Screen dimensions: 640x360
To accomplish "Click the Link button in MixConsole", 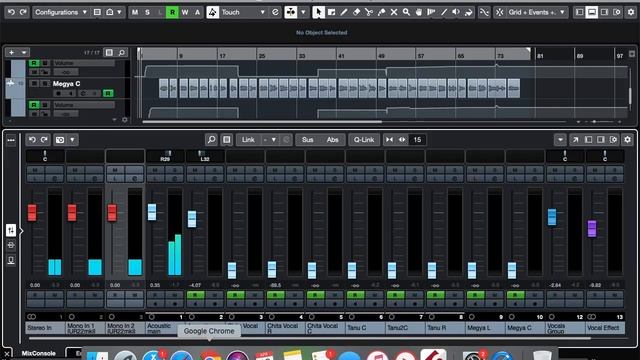I will point(248,140).
